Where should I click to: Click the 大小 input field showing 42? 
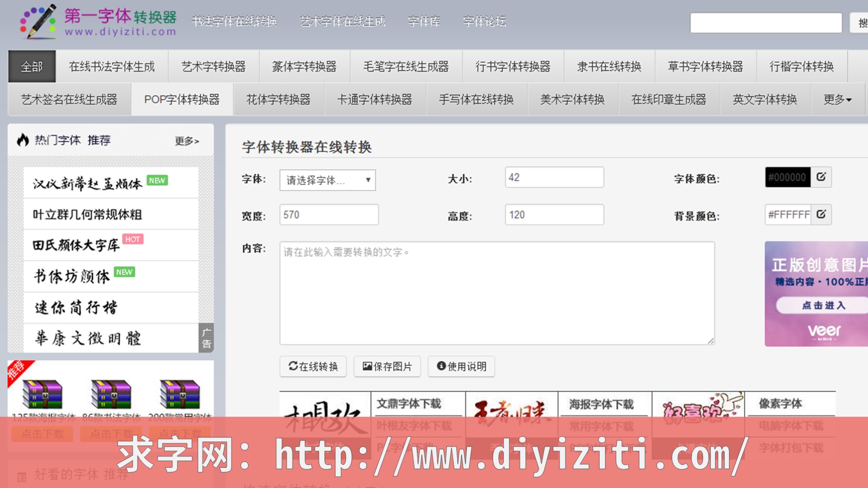click(554, 177)
